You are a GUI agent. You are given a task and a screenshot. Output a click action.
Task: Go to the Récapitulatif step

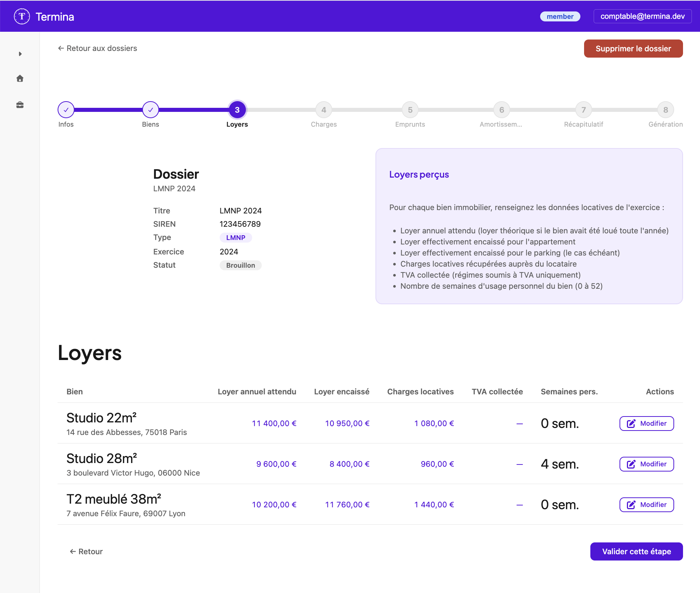click(583, 109)
